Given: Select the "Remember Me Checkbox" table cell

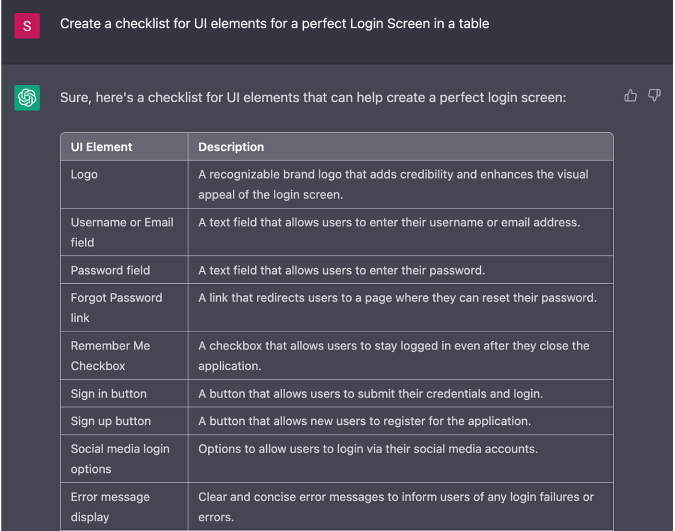Looking at the screenshot, I should pyautogui.click(x=110, y=355).
